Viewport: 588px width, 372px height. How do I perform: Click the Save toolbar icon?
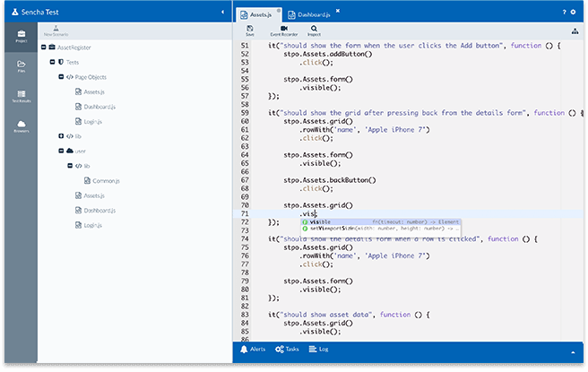[x=250, y=30]
